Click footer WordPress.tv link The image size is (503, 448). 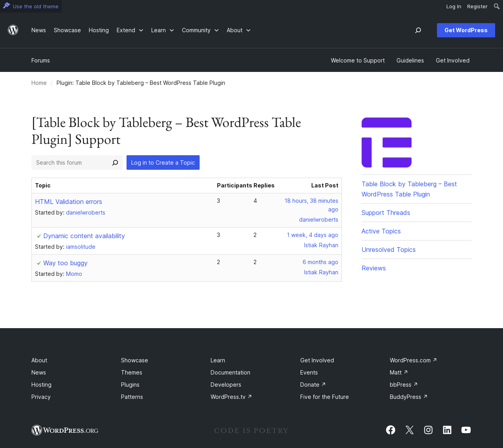[x=231, y=397]
